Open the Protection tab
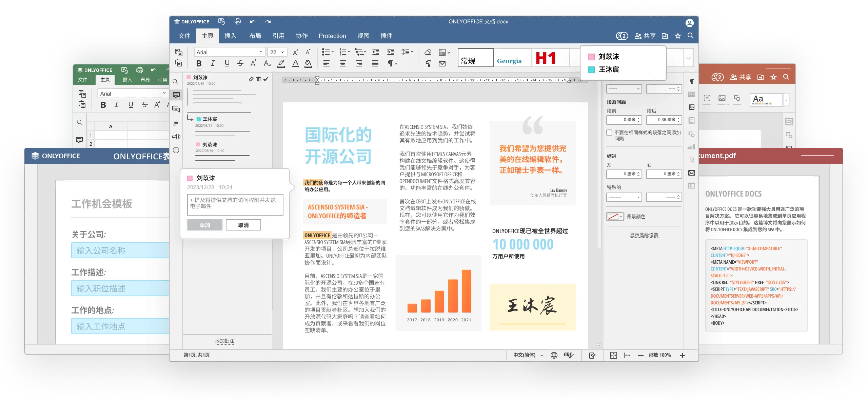Screen dimensions: 868x400 (332, 36)
